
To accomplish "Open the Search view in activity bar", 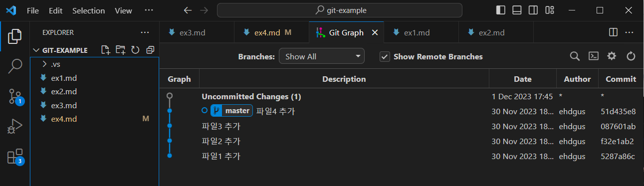I will [15, 66].
